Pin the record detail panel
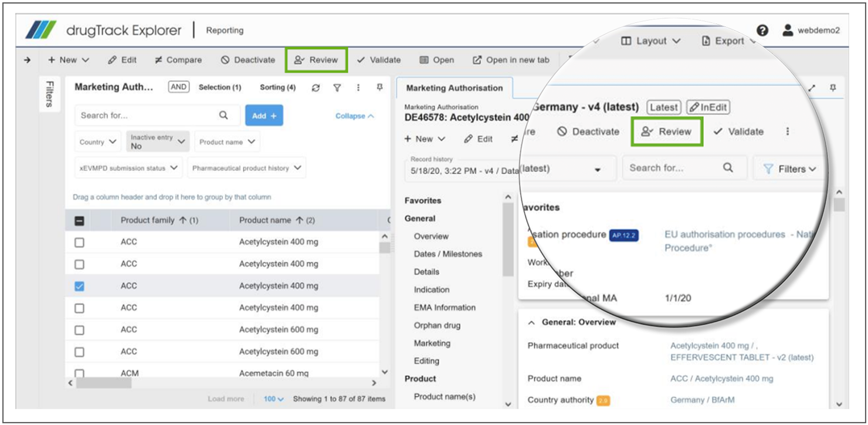 point(833,87)
